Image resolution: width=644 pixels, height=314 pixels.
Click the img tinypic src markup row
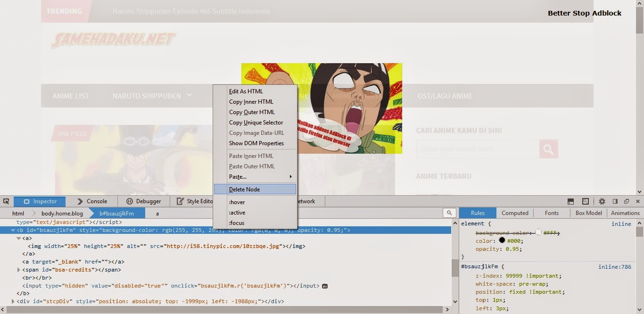pos(166,246)
